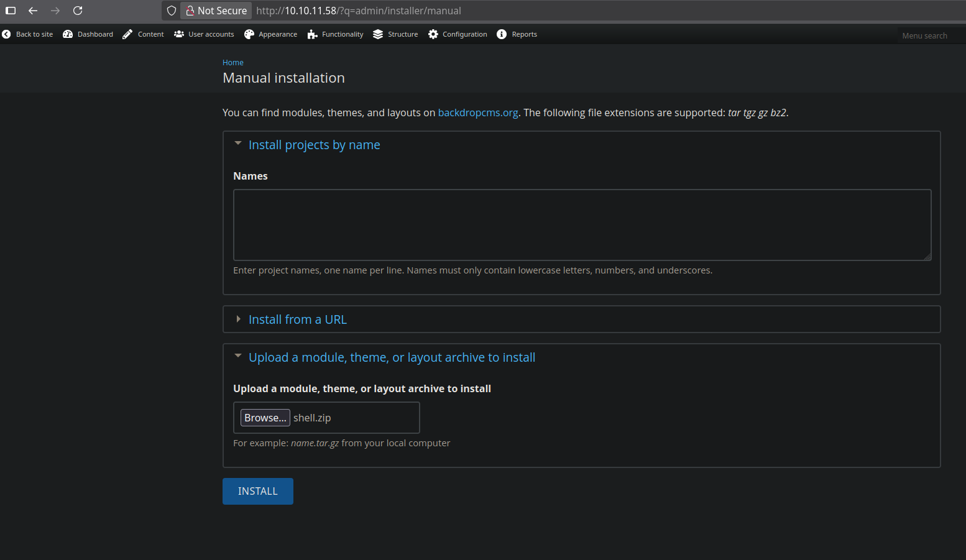Open the Dashboard gauge icon
Image resolution: width=966 pixels, height=560 pixels.
click(x=68, y=34)
